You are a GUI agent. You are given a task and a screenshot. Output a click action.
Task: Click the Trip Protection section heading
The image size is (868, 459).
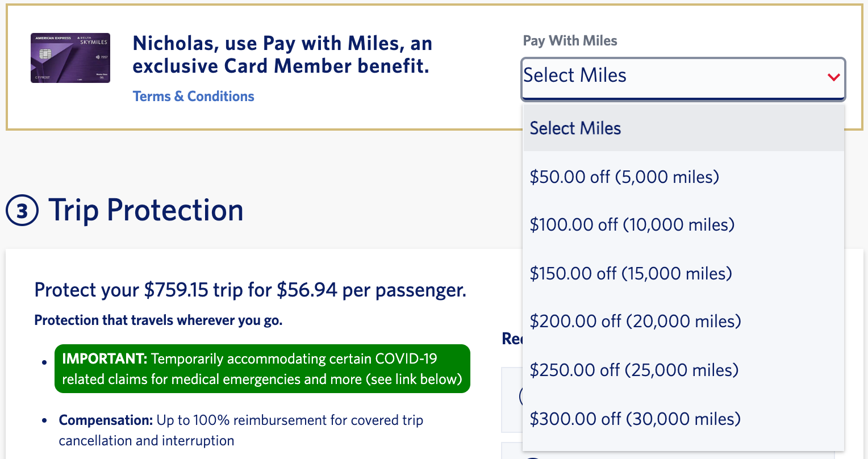146,210
